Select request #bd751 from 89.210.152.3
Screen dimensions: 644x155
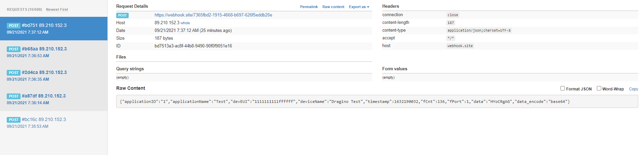pyautogui.click(x=54, y=29)
